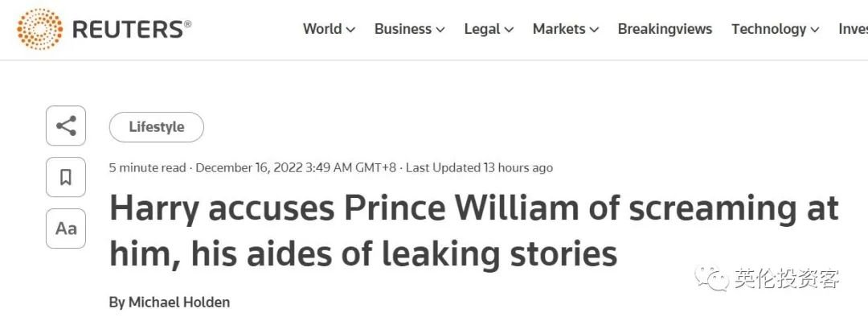Open the Legal dropdown chevron

click(509, 30)
